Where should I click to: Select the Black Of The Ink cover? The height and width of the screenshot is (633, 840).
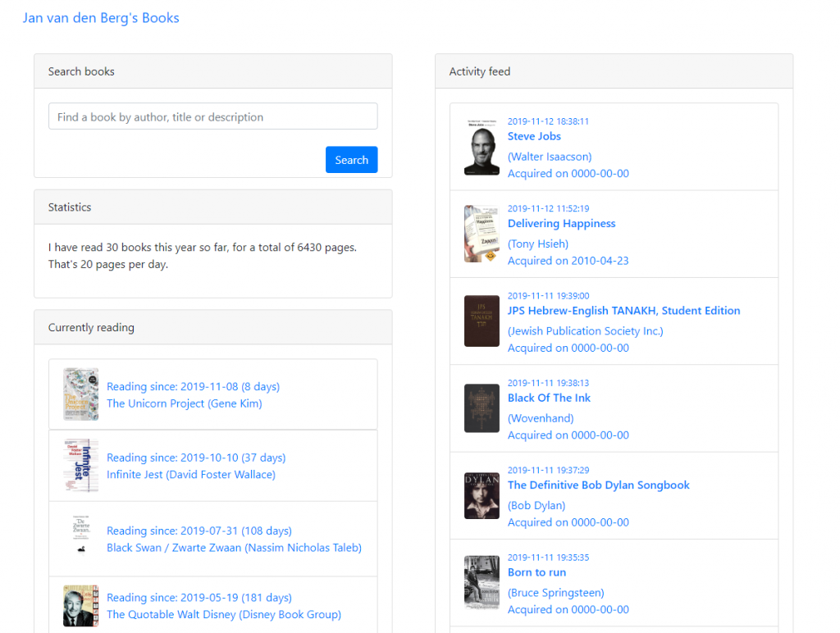482,408
